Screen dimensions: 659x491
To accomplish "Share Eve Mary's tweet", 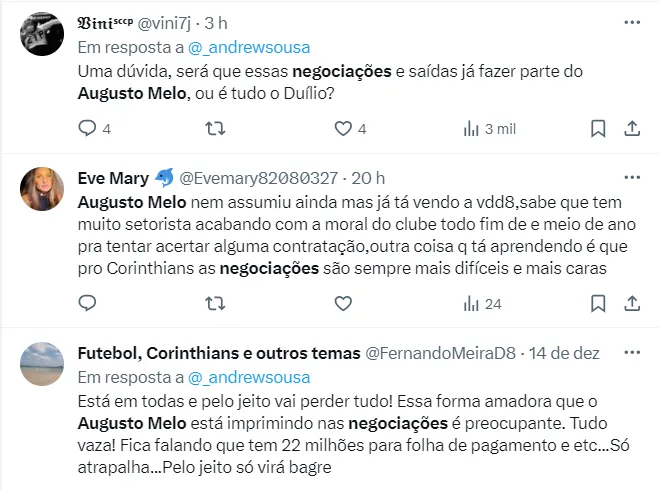I will click(632, 302).
